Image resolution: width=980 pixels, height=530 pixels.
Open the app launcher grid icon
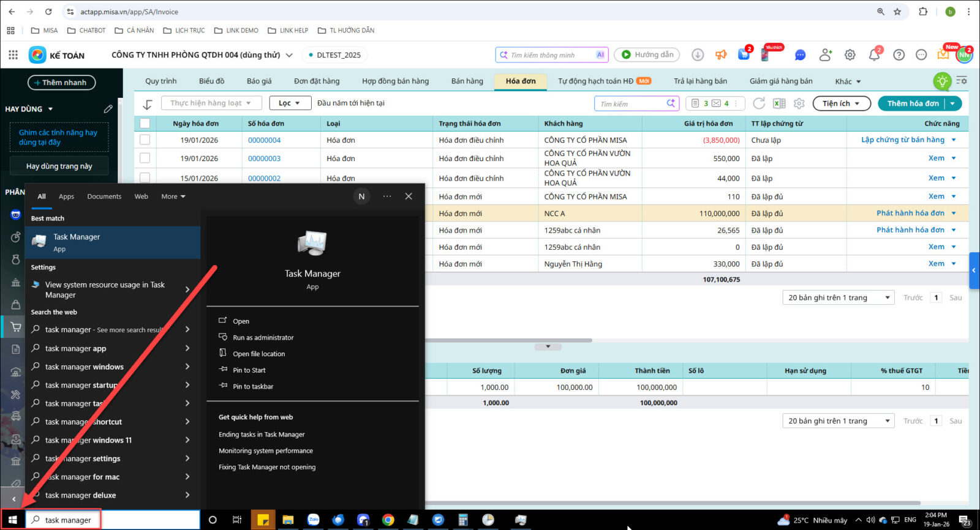[x=13, y=55]
